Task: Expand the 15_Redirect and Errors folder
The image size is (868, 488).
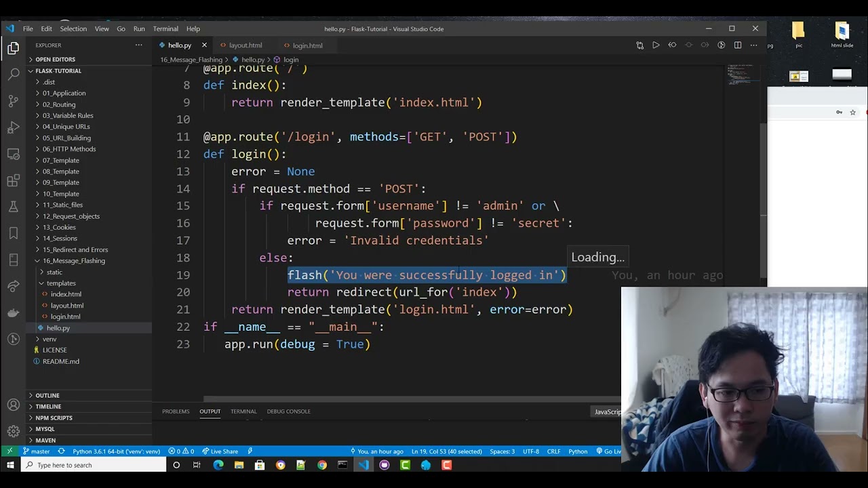Action: tap(90, 249)
